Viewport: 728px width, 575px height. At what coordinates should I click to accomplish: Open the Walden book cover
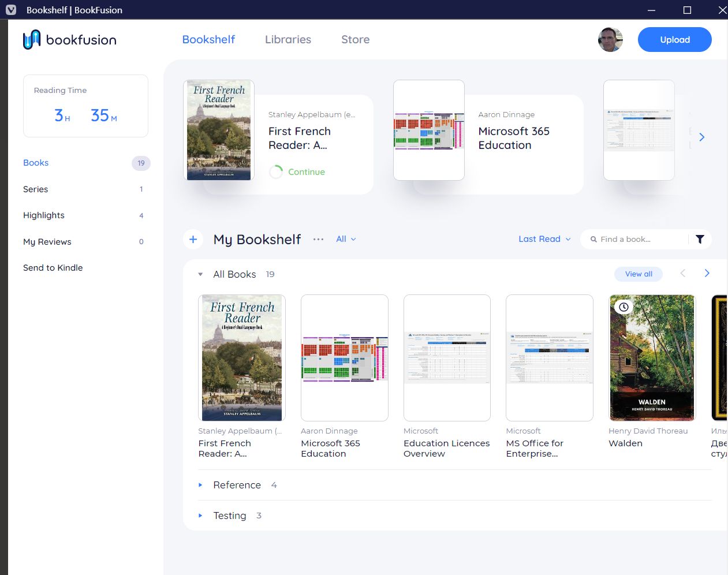pyautogui.click(x=652, y=358)
